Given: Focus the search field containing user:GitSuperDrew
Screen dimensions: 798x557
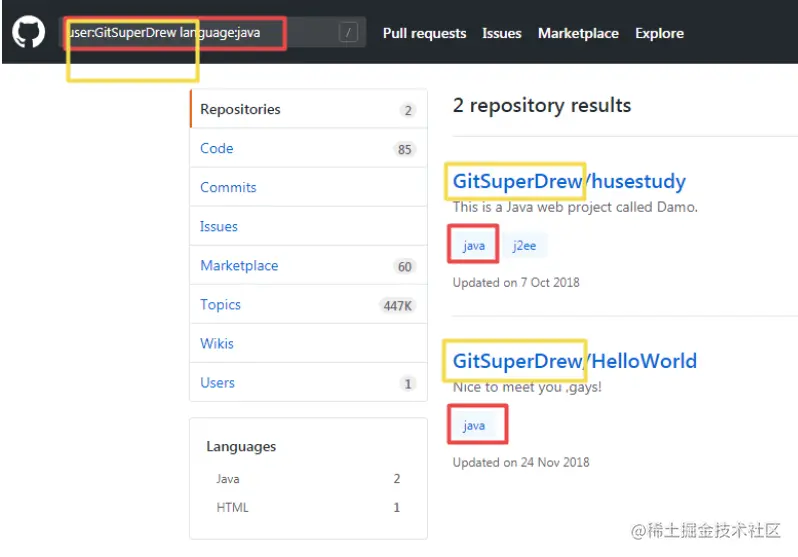Looking at the screenshot, I should (213, 33).
